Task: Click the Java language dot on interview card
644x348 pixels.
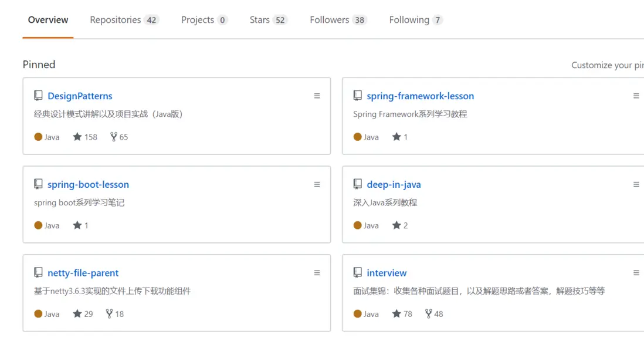Action: pos(357,314)
